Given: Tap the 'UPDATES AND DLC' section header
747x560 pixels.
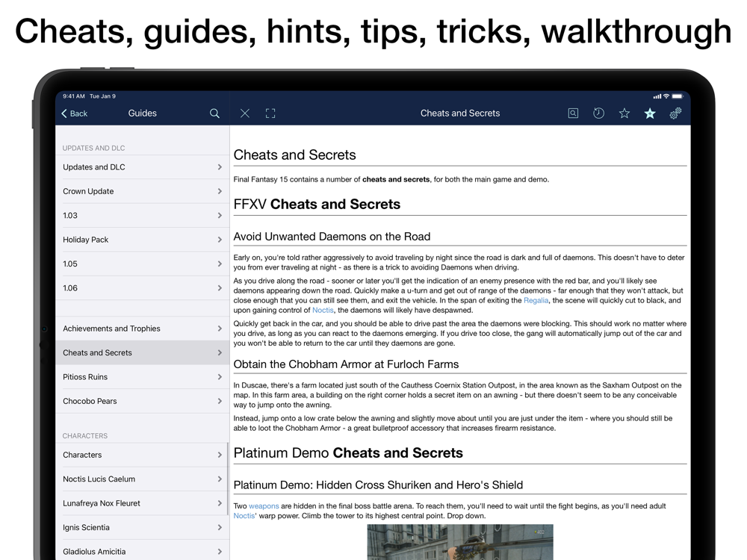Looking at the screenshot, I should pyautogui.click(x=94, y=148).
